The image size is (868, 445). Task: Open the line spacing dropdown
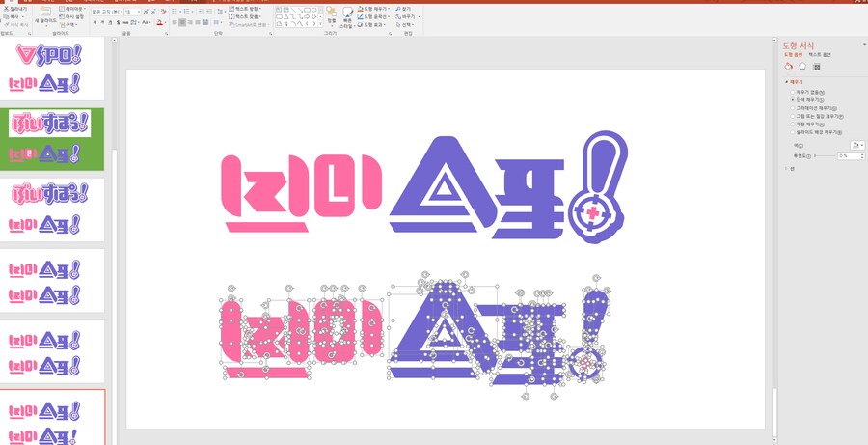point(220,12)
